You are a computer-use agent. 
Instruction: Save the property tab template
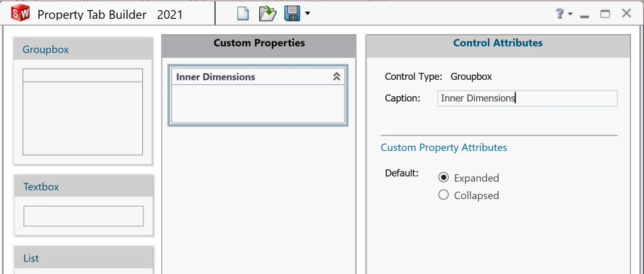point(292,13)
